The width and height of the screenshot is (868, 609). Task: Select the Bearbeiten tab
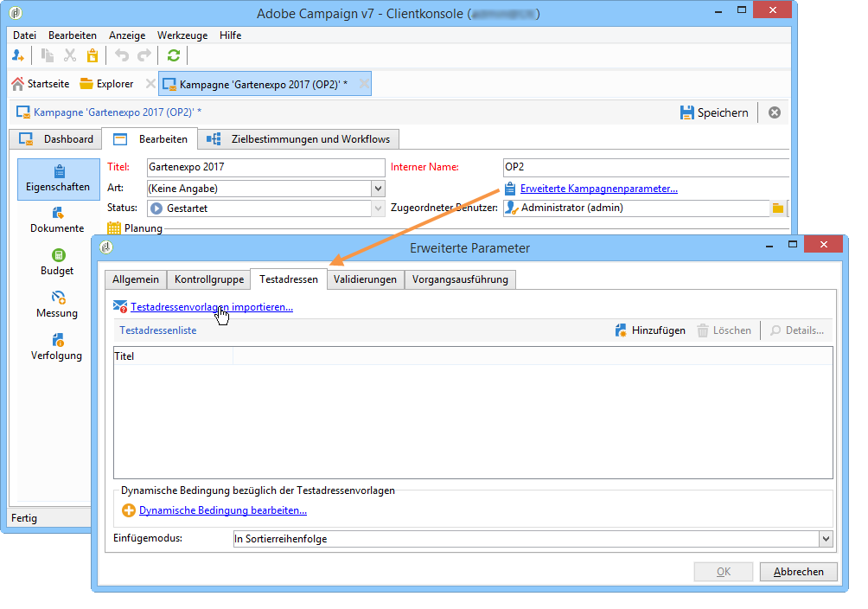tap(150, 139)
